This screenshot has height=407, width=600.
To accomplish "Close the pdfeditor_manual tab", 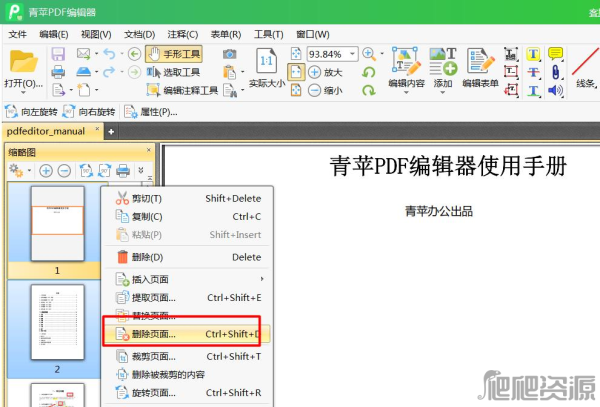I will (97, 129).
